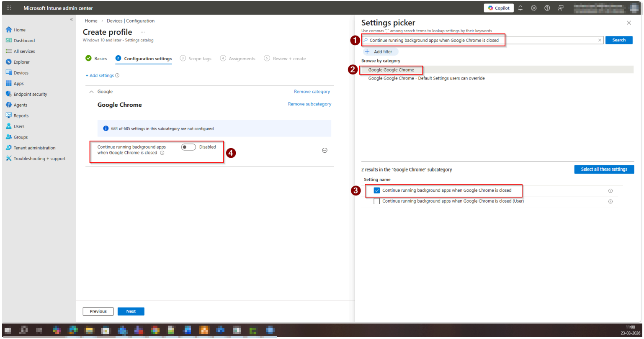Select the Google Google Chrome category
644x339 pixels.
coord(497,70)
